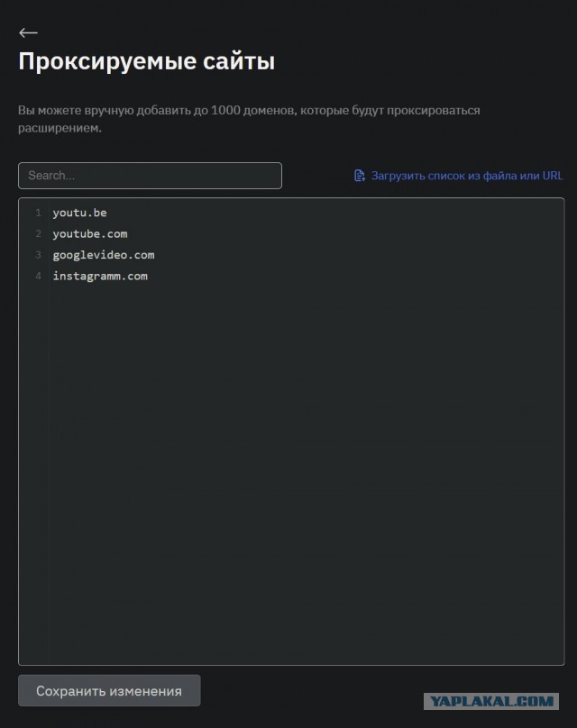This screenshot has width=577, height=728.
Task: Open Загрузить список из файла или URL
Action: click(466, 176)
